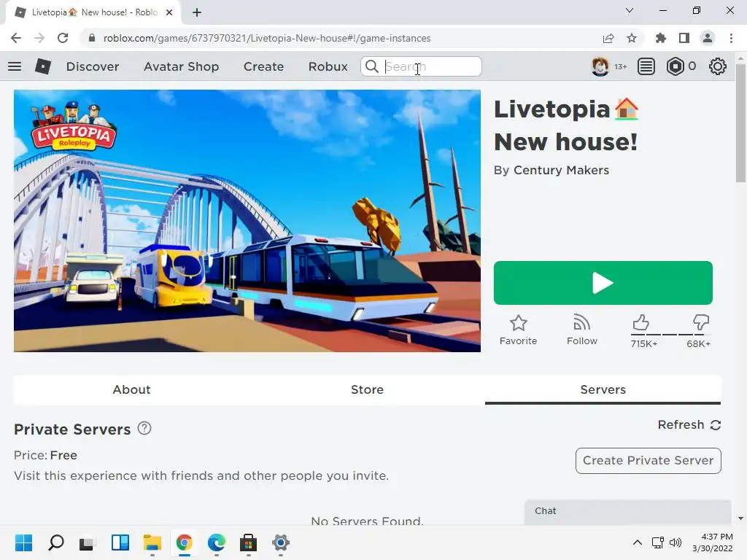Image resolution: width=747 pixels, height=560 pixels.
Task: Open Century Makers creator link
Action: point(561,170)
